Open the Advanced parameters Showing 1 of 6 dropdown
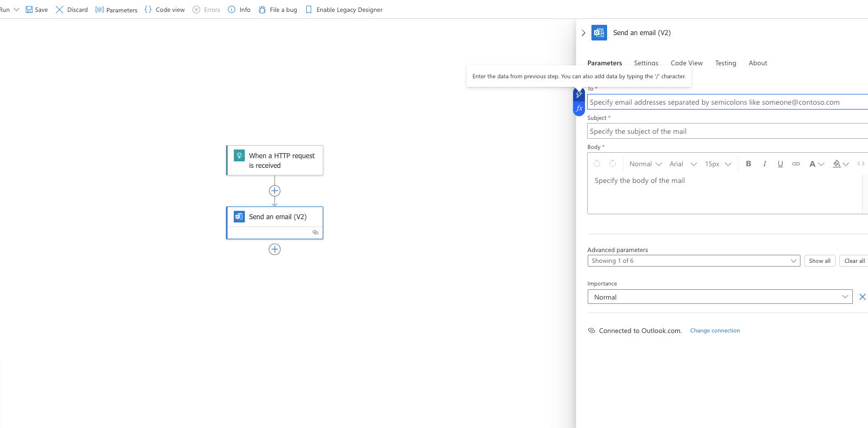Viewport: 868px width, 428px height. click(x=694, y=261)
